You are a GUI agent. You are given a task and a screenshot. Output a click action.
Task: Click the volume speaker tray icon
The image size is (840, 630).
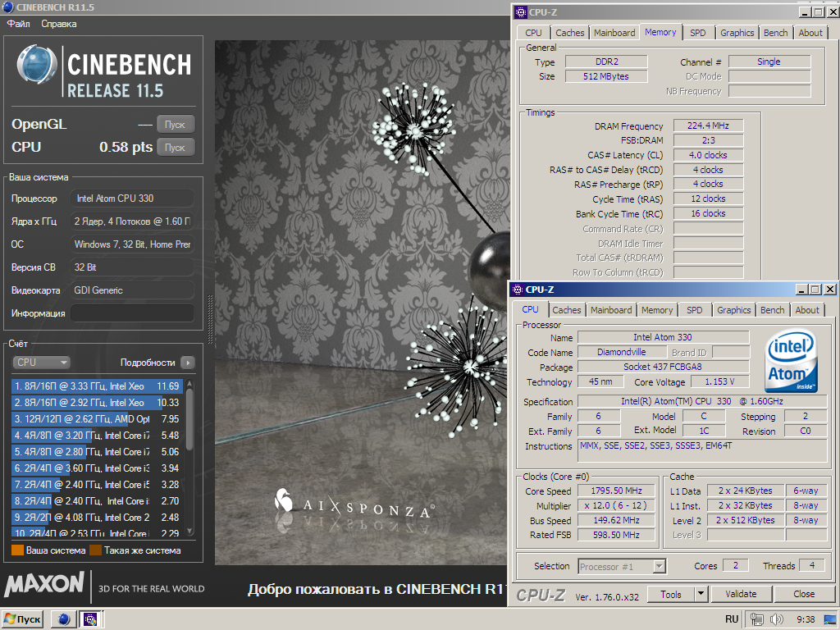(x=776, y=619)
